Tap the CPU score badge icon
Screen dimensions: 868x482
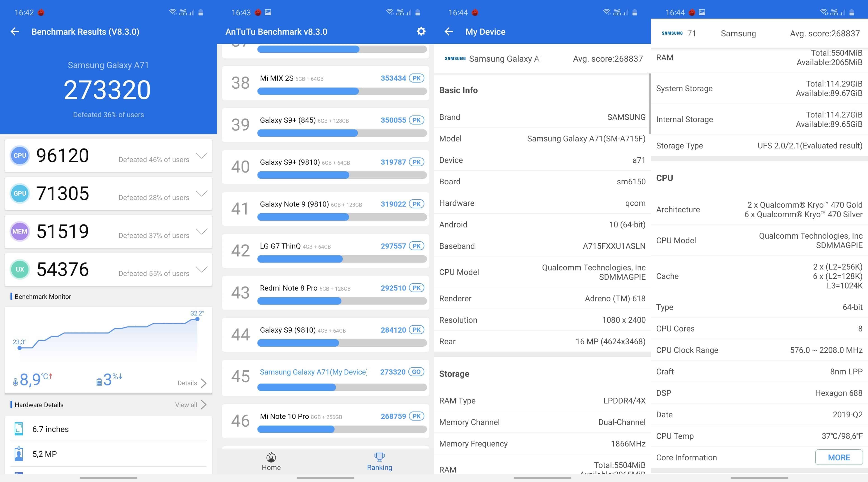tap(20, 155)
